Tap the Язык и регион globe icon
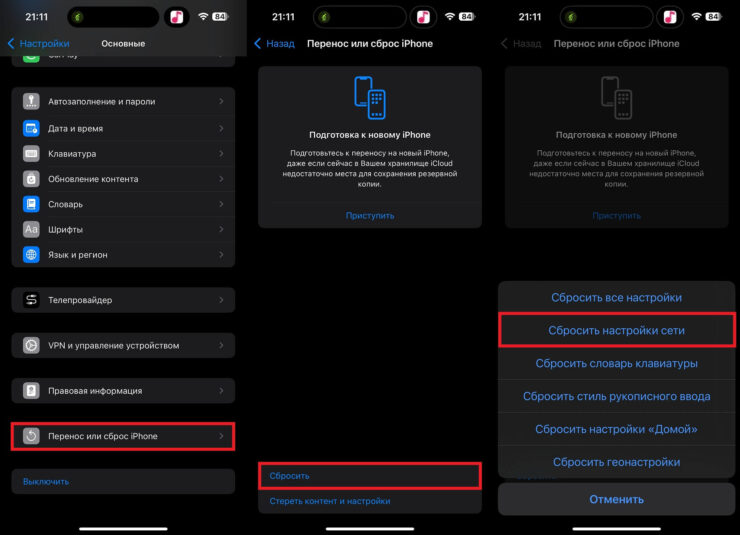This screenshot has height=535, width=740. (x=31, y=255)
